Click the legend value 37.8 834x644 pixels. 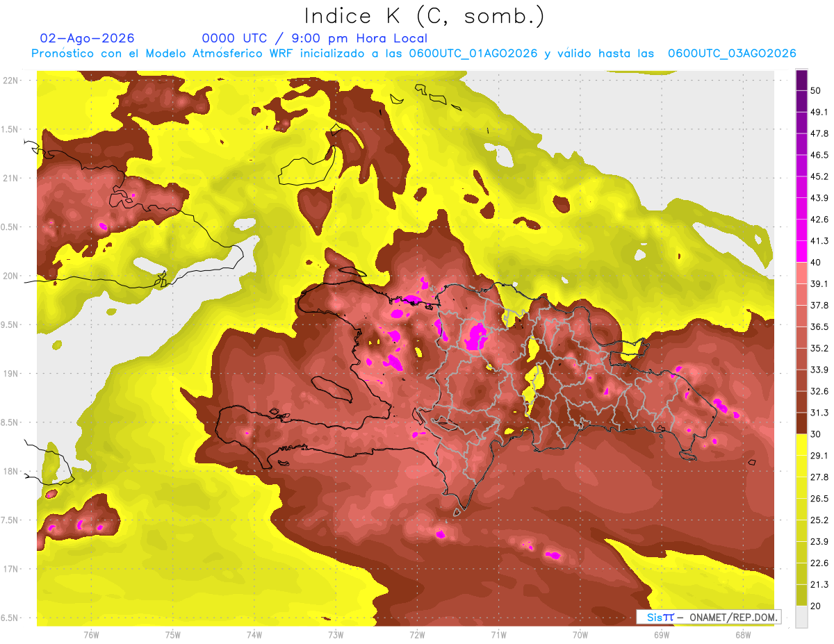819,305
